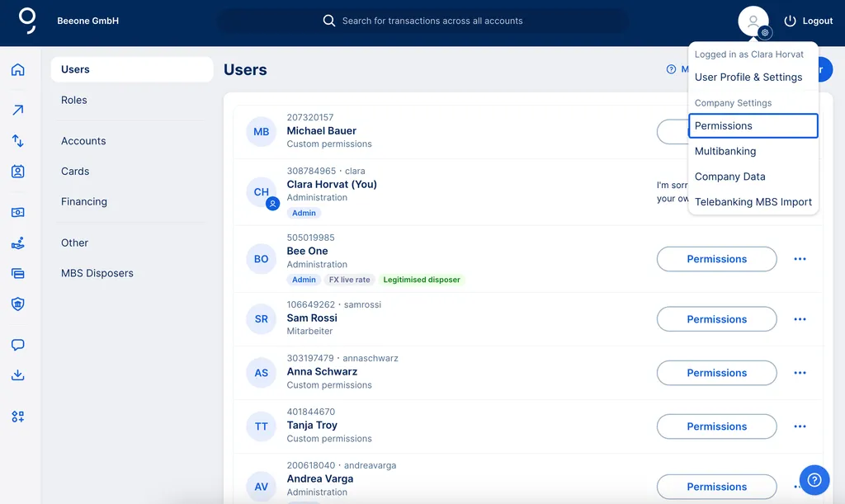The width and height of the screenshot is (845, 504).
Task: Open the outgoing payment arrow icon
Action: pyautogui.click(x=17, y=111)
